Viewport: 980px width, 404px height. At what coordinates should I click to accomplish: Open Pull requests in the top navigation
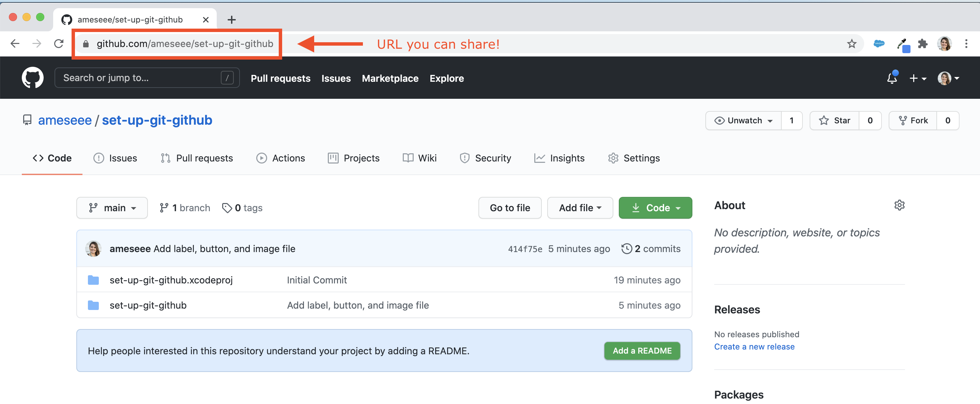[280, 78]
